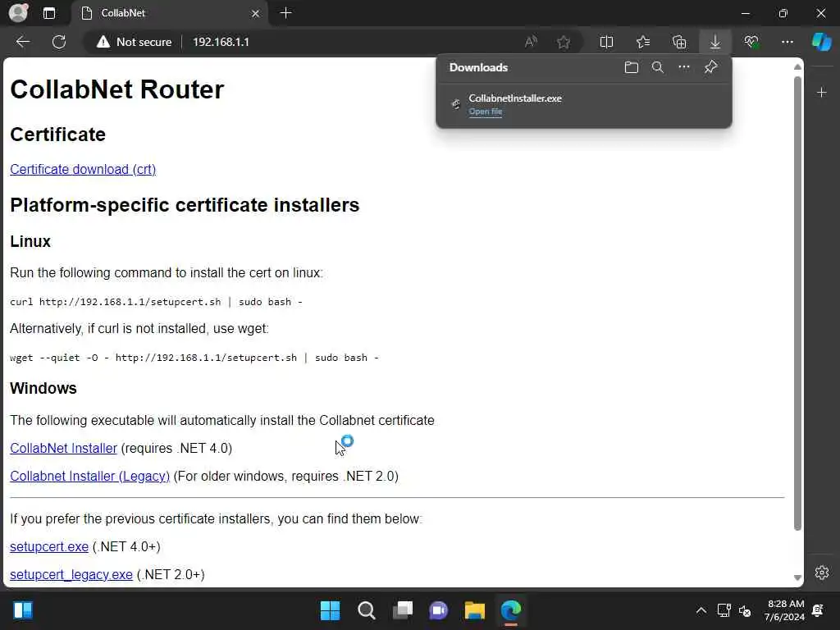
Task: Click the address bar showing 192.168.1.1
Action: (x=221, y=42)
